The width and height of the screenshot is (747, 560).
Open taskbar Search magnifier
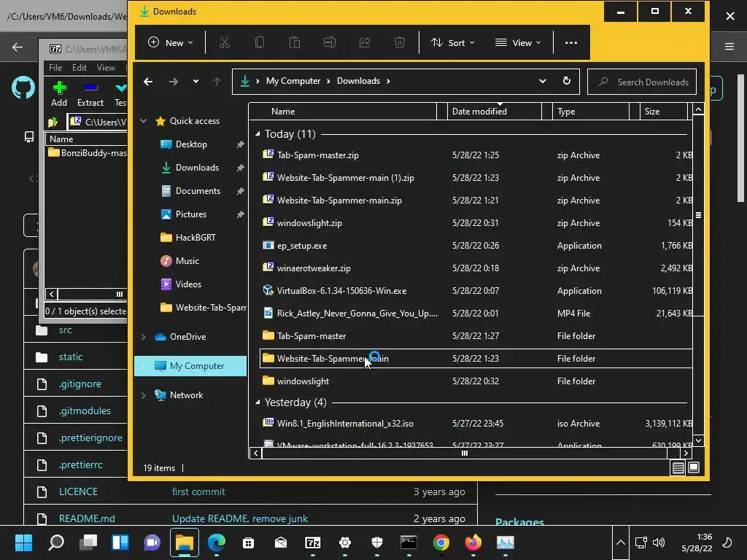56,542
